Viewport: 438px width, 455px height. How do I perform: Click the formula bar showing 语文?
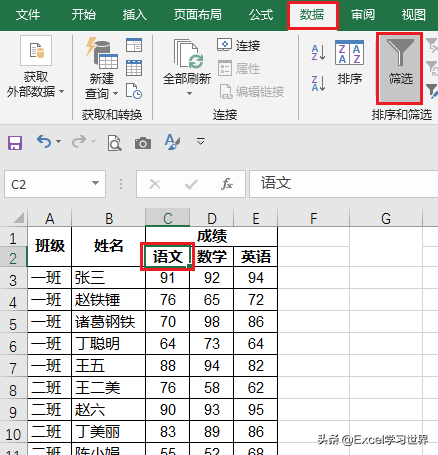[344, 184]
